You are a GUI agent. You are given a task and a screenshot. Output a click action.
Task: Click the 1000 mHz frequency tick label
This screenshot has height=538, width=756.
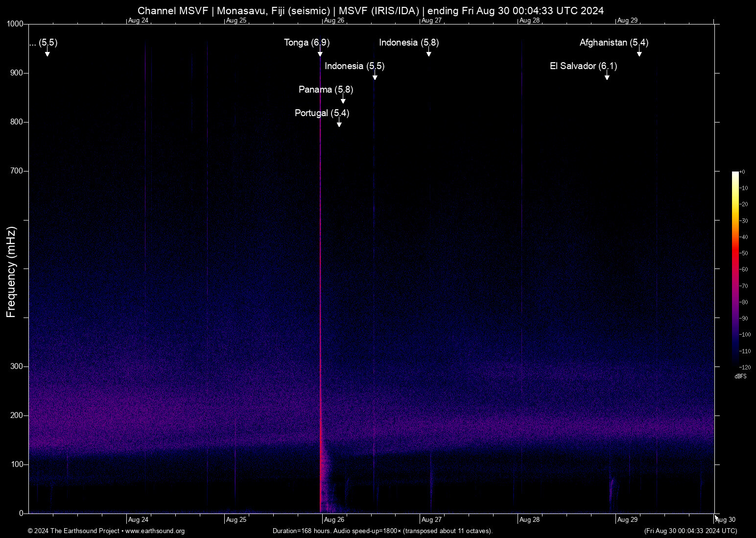(x=15, y=24)
